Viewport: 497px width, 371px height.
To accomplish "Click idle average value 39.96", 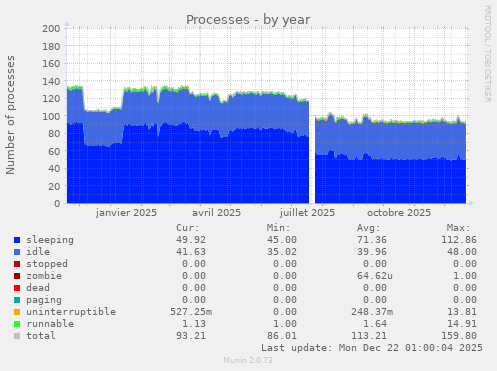I will click(x=372, y=252).
